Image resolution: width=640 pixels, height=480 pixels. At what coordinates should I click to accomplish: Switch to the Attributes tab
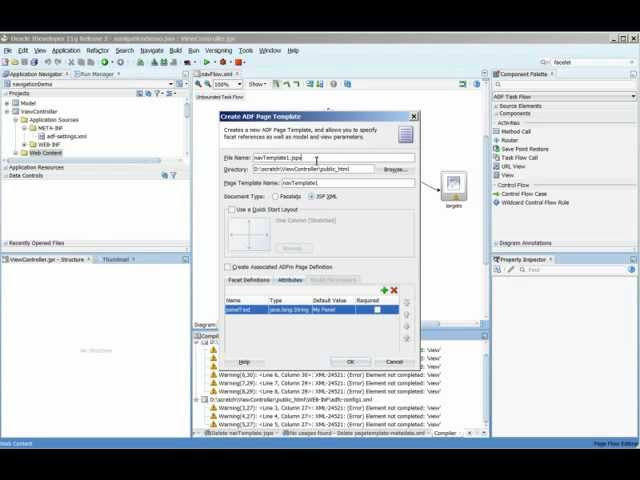(290, 280)
